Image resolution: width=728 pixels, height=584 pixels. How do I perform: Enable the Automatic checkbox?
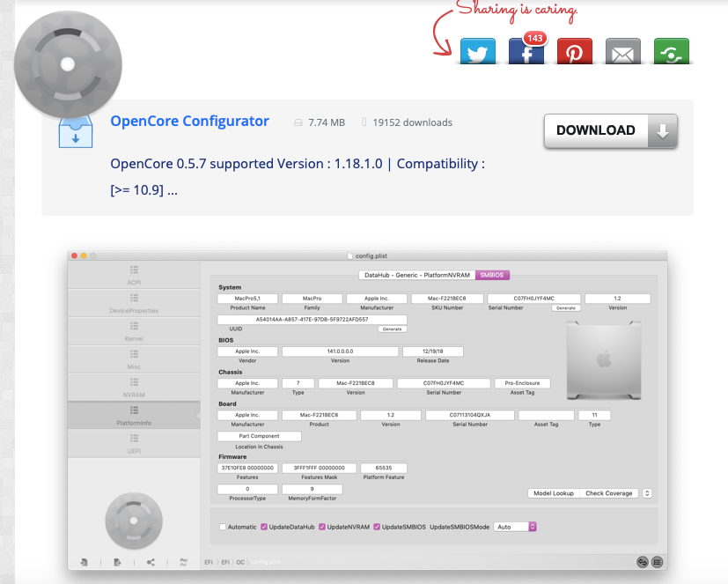223,527
